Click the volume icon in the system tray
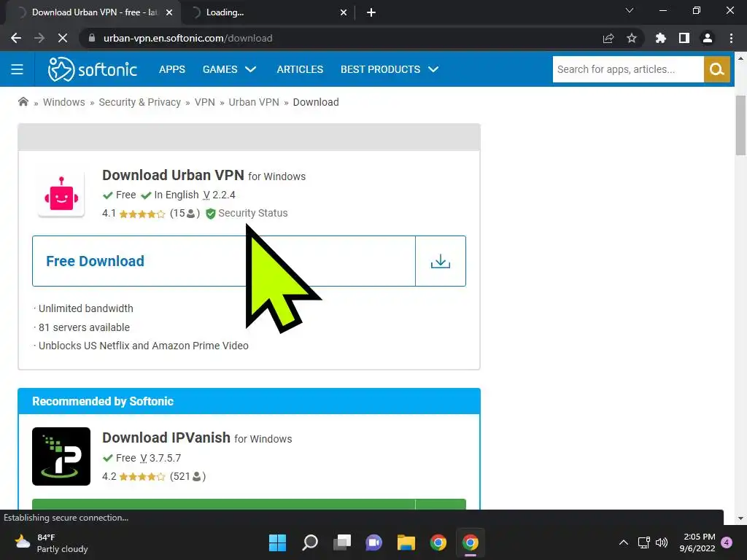Screen dimensions: 747x560 [661, 542]
